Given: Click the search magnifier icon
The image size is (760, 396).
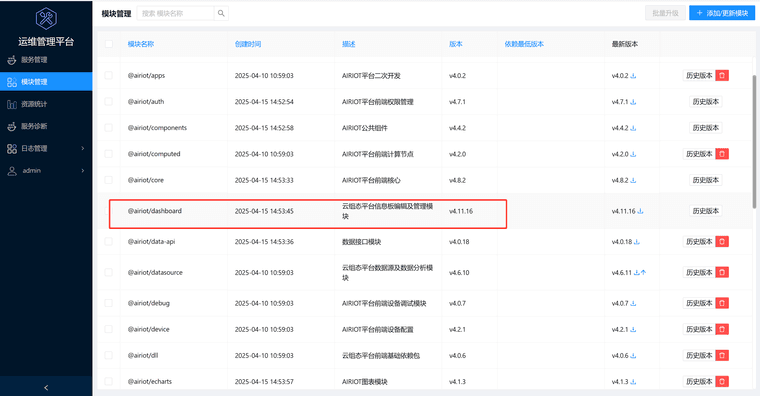Looking at the screenshot, I should coord(221,14).
